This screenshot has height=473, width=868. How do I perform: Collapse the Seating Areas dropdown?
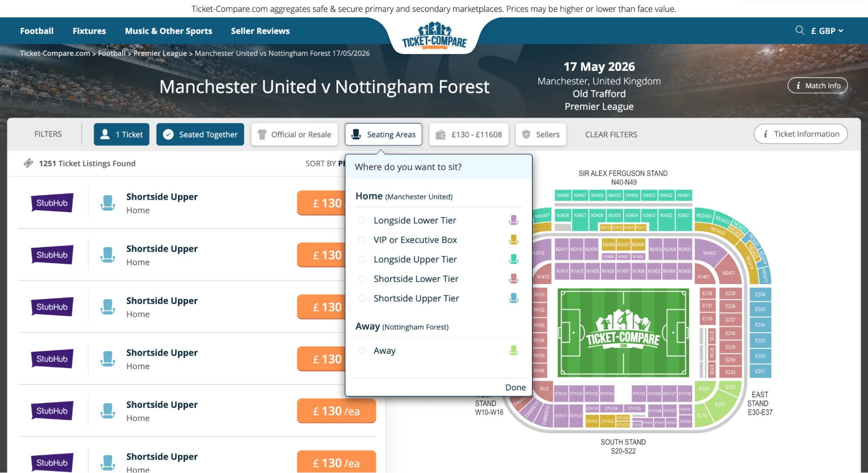[x=515, y=387]
